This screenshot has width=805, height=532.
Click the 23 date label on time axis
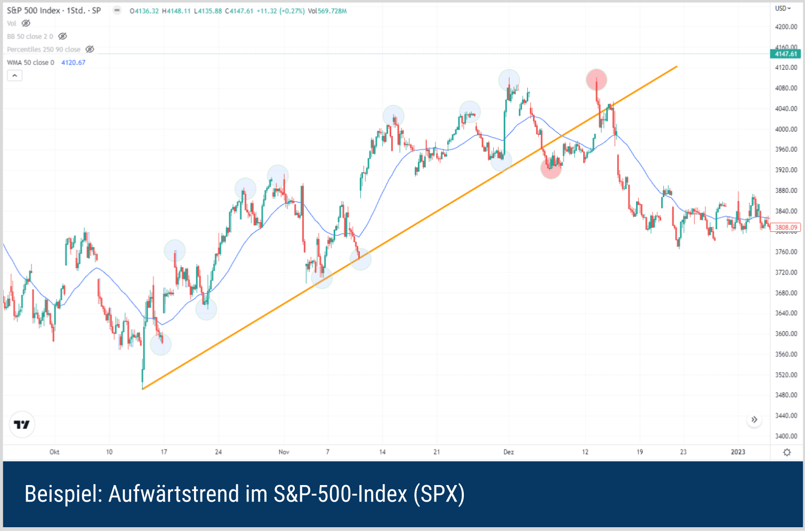point(683,452)
